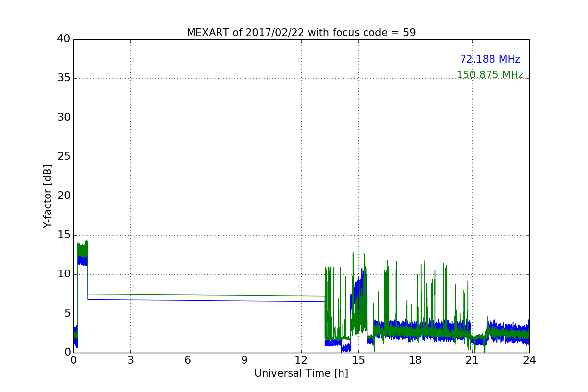Image resolution: width=588 pixels, height=392 pixels.
Task: Select the green 150.875 MHz legend label
Action: point(490,75)
